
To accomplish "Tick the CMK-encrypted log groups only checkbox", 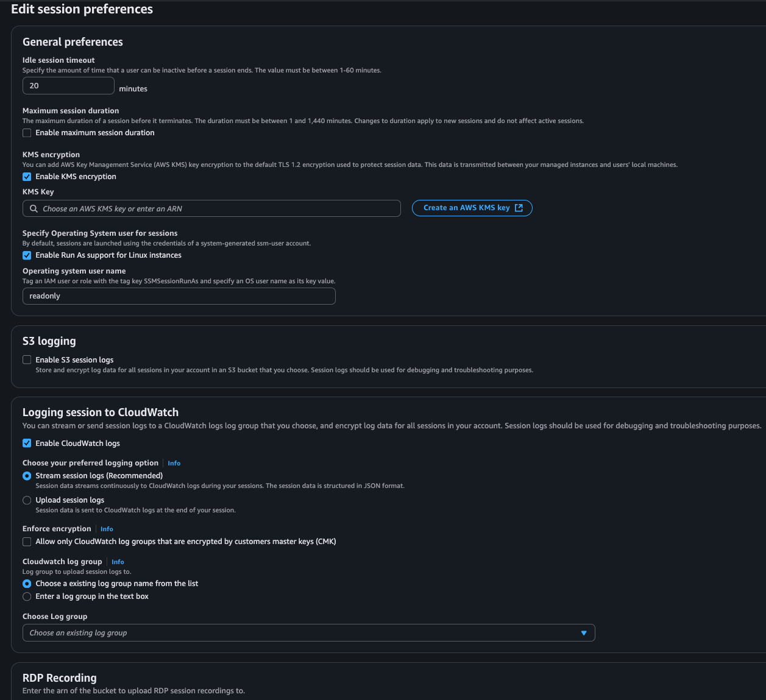I will [27, 542].
